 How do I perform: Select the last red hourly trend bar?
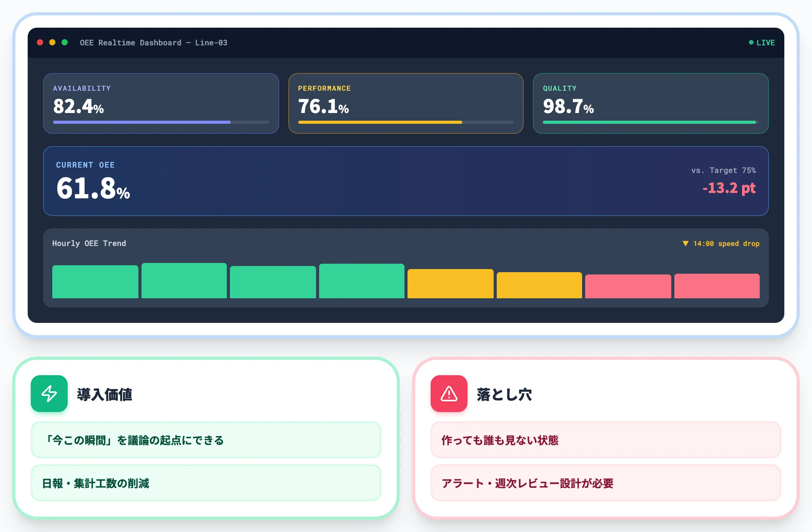[x=717, y=286]
